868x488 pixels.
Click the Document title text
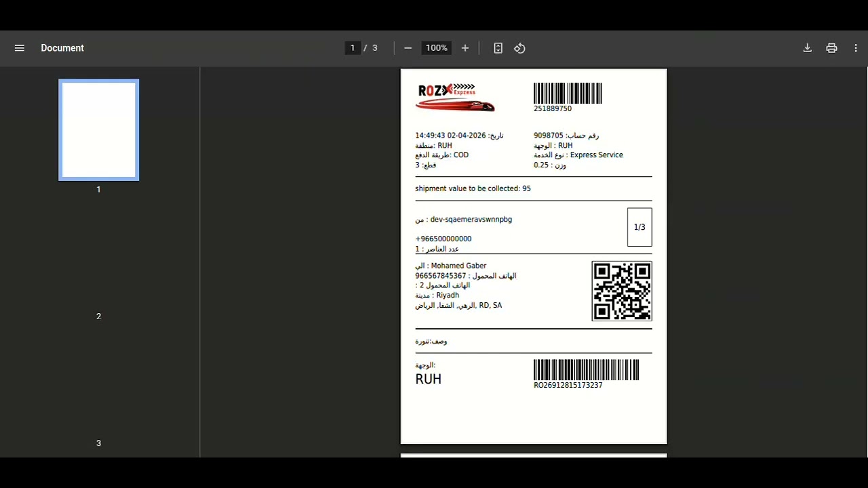[62, 48]
